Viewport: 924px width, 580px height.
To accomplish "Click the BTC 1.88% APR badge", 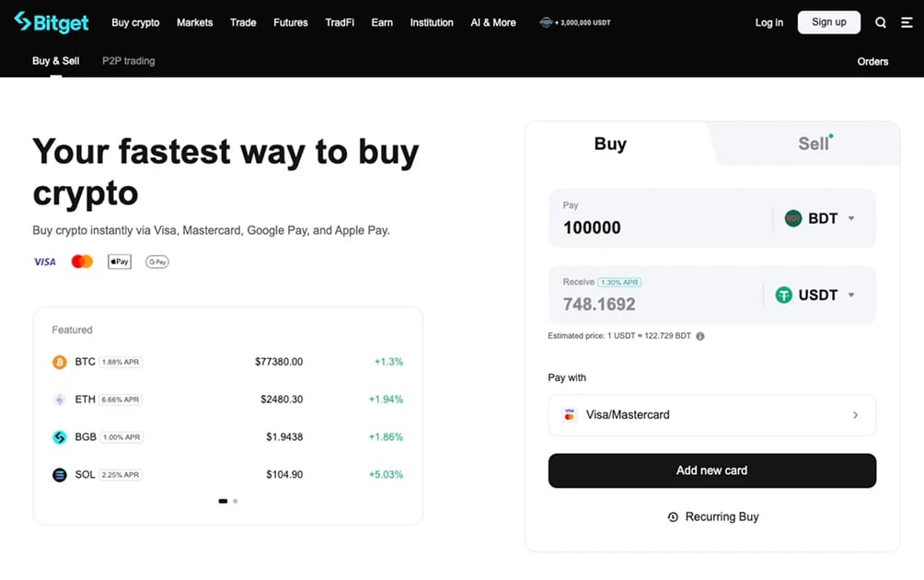I will pyautogui.click(x=121, y=362).
